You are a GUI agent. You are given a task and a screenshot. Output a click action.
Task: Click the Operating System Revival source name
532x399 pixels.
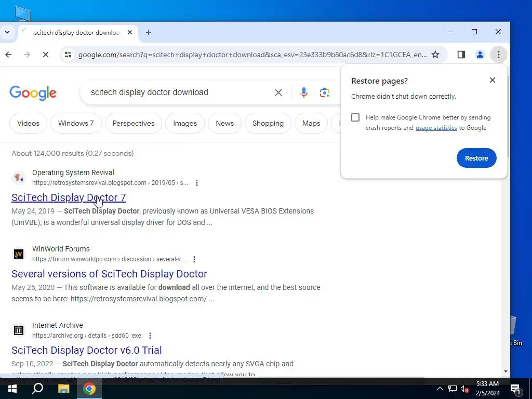click(x=73, y=172)
